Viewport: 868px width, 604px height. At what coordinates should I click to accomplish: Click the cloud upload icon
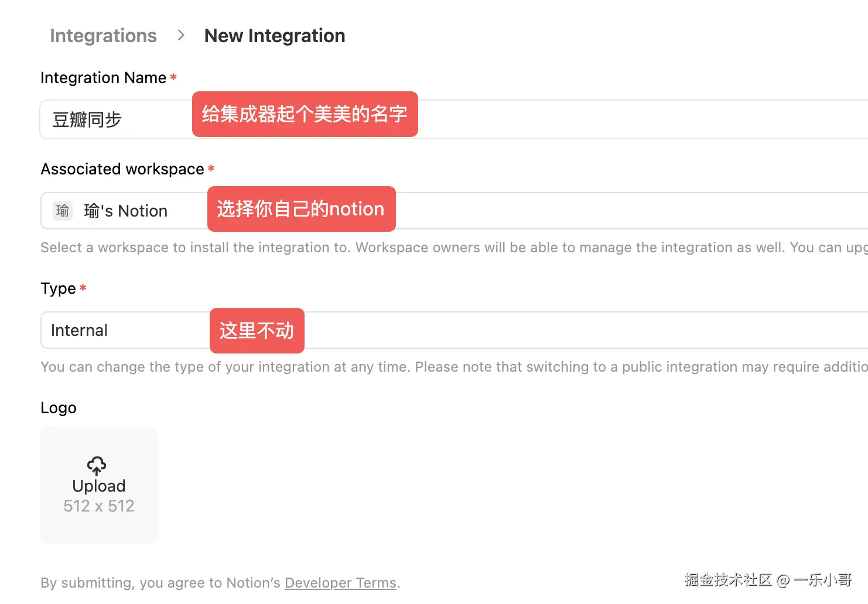(97, 466)
